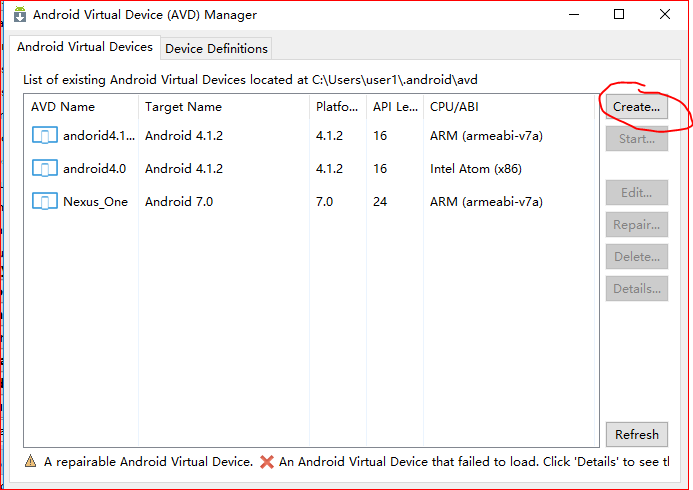Click the Repair... button
This screenshot has height=490, width=693.
click(x=636, y=225)
